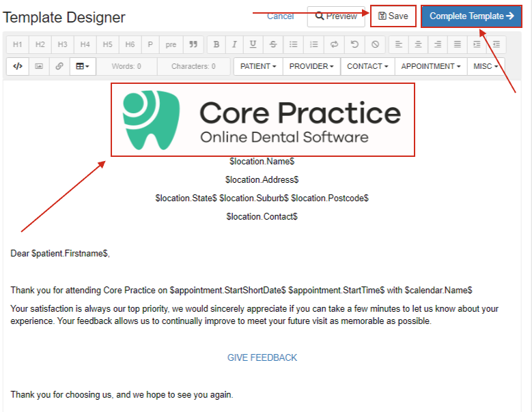Center align the text
The width and height of the screenshot is (532, 412).
pos(419,44)
